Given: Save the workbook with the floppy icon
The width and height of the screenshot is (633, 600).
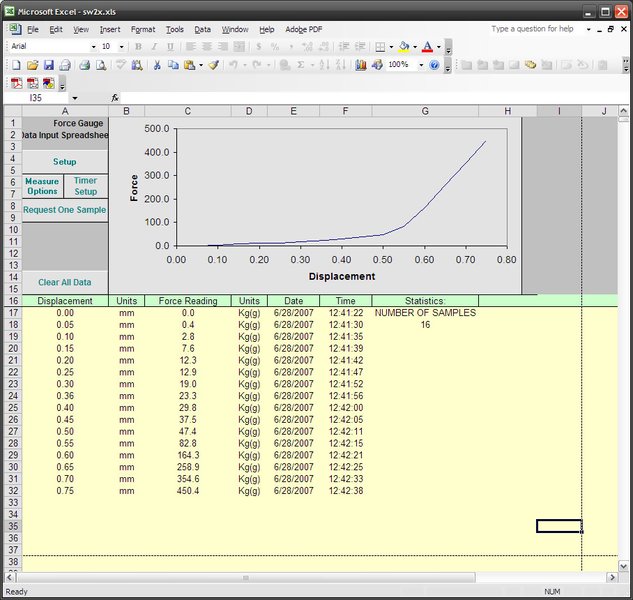Looking at the screenshot, I should 49,65.
